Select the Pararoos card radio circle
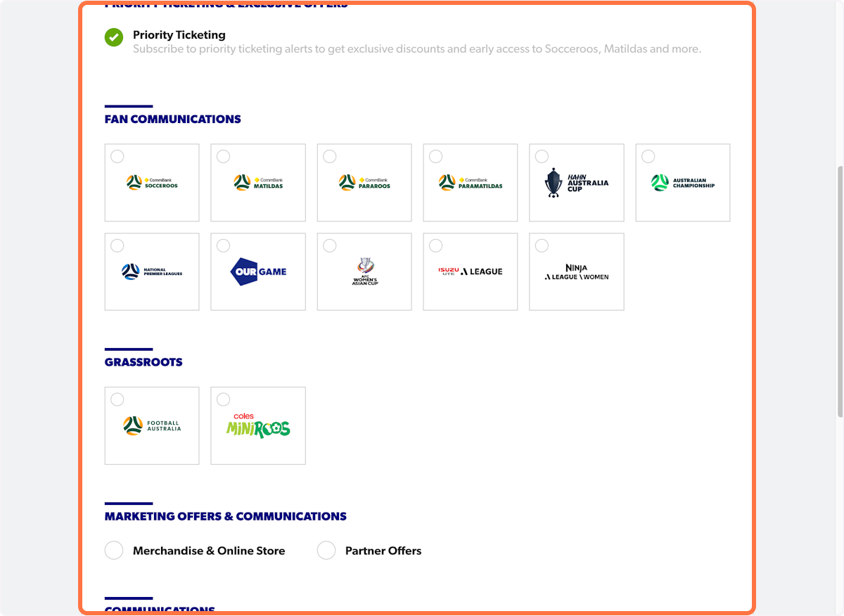844x616 pixels. click(x=329, y=156)
